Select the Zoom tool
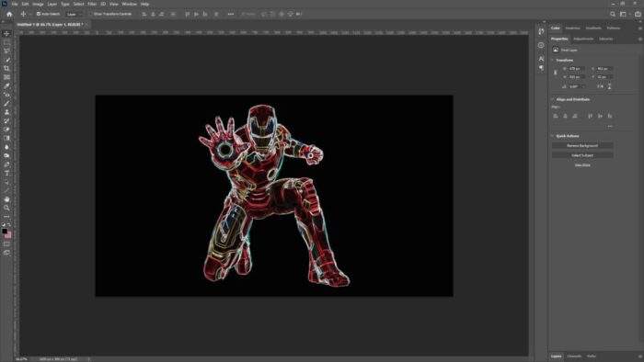This screenshot has height=362, width=644. [x=6, y=208]
